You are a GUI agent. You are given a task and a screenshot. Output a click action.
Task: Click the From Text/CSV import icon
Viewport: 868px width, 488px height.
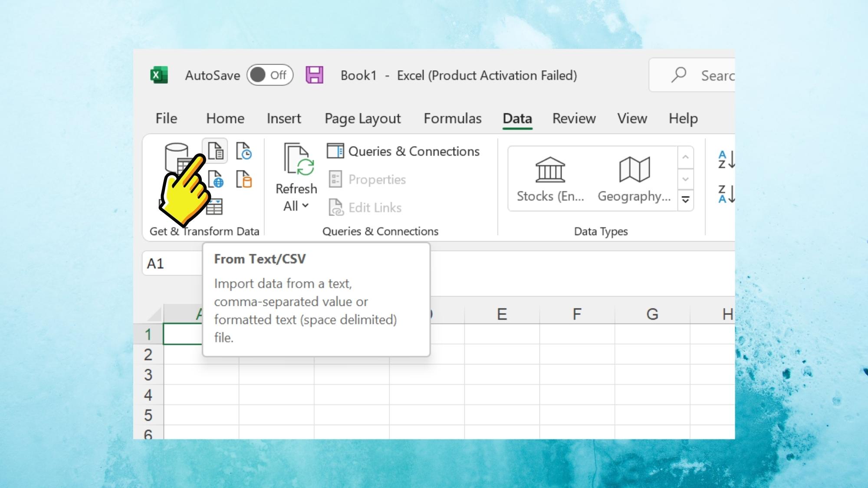[215, 151]
